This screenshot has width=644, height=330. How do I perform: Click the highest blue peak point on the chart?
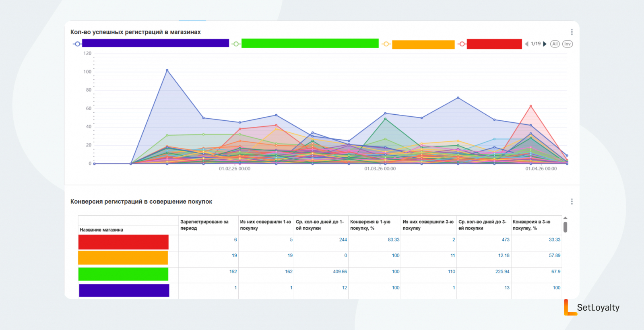(x=167, y=70)
